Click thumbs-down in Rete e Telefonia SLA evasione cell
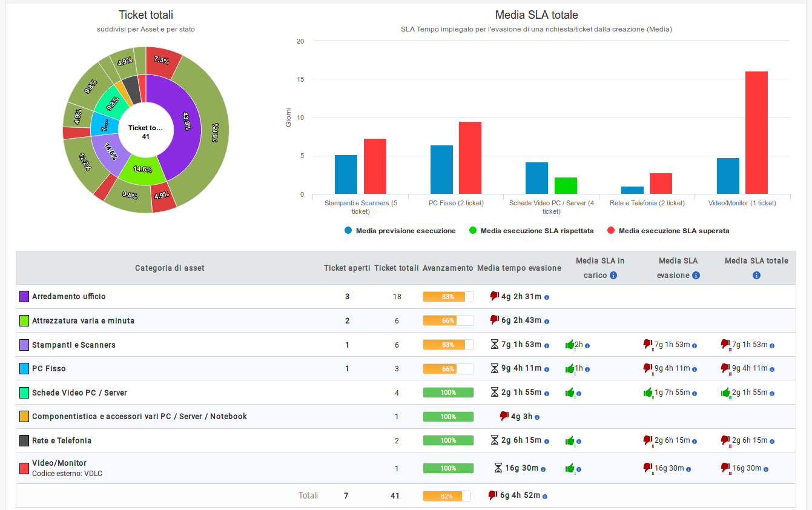This screenshot has width=812, height=510. [649, 440]
